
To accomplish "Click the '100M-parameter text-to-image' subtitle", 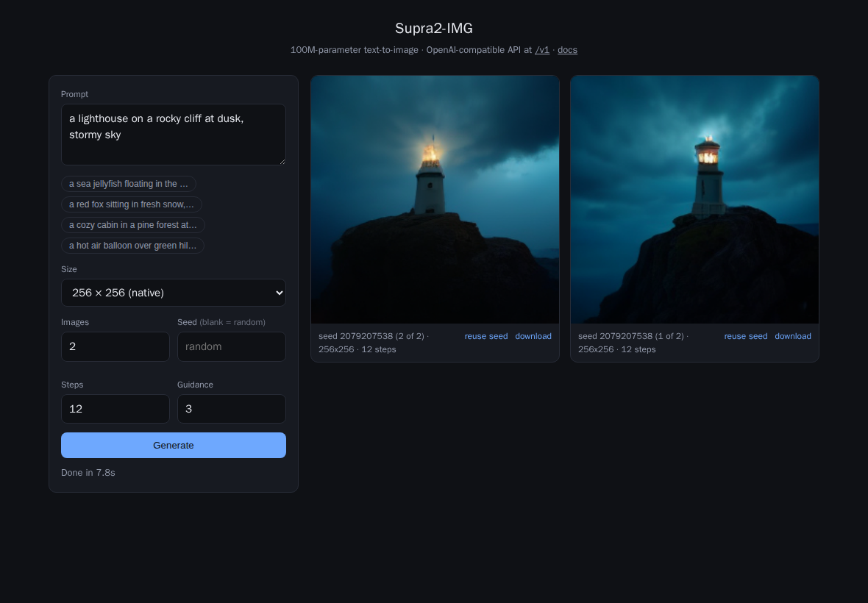I will pyautogui.click(x=355, y=50).
